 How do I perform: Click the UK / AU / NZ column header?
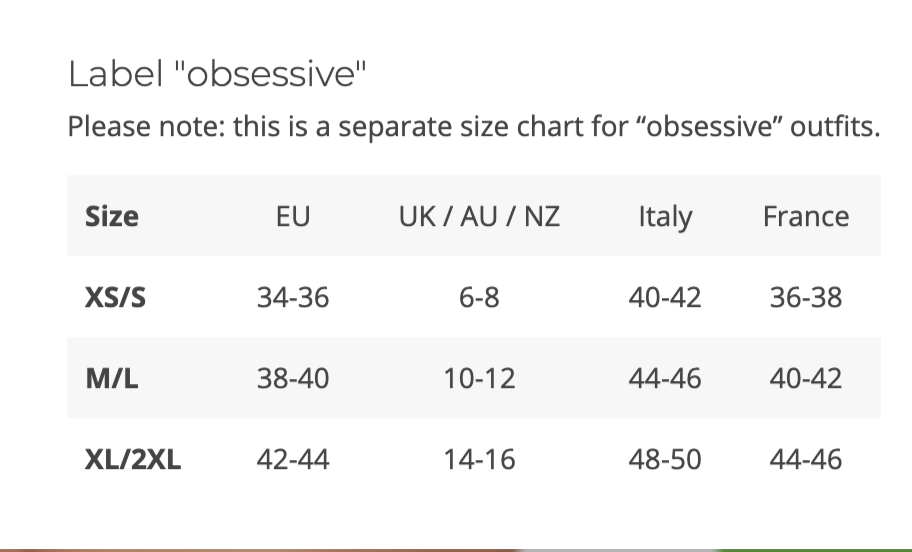click(479, 216)
